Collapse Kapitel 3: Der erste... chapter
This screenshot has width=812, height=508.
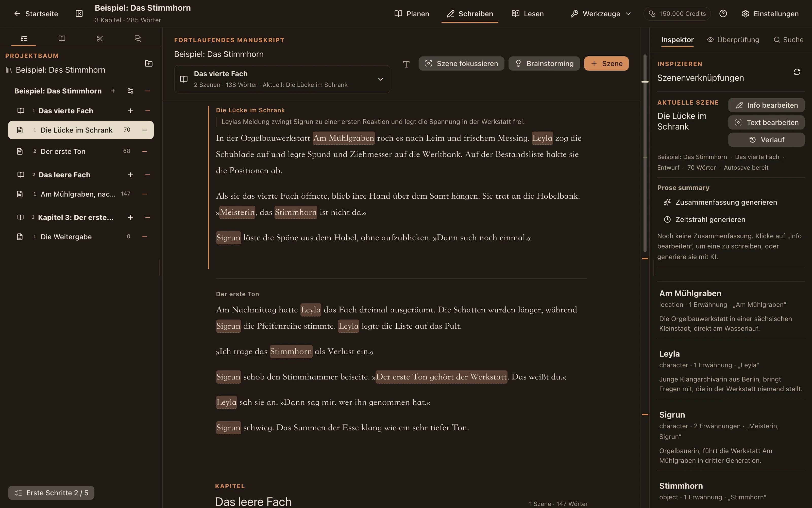[148, 217]
